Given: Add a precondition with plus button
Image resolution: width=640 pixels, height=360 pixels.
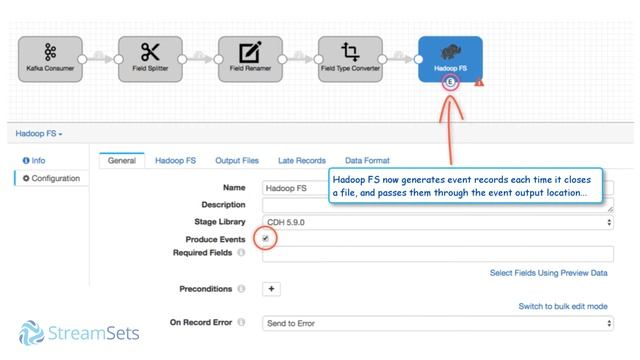Looking at the screenshot, I should pos(271,289).
